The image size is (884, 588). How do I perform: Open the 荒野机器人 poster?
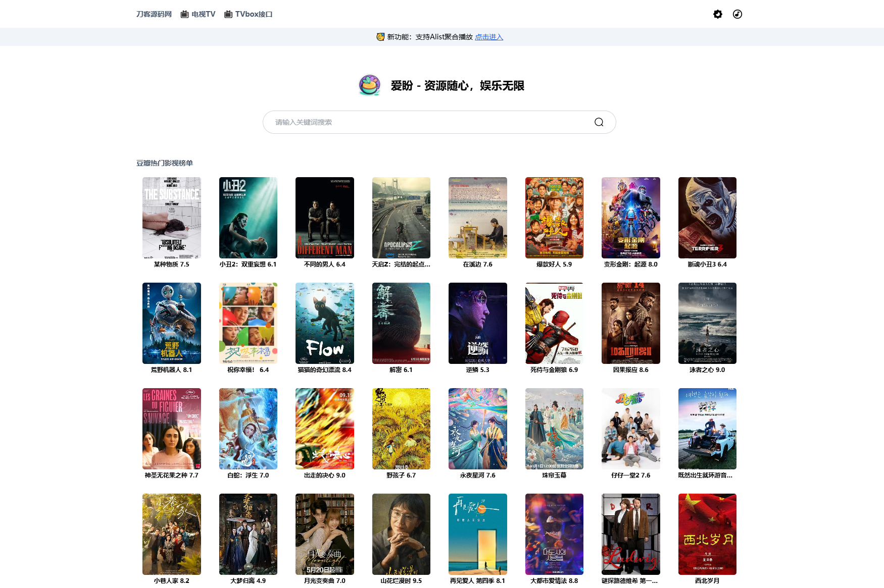click(x=171, y=323)
